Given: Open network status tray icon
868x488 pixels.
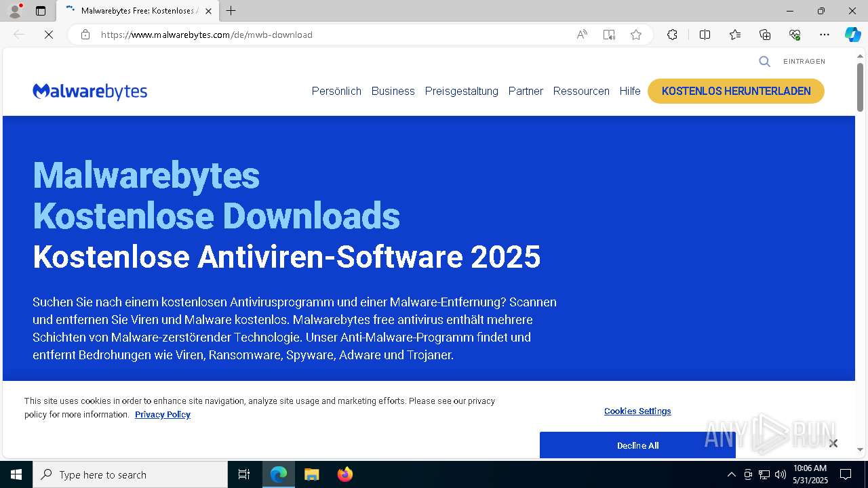Looking at the screenshot, I should pyautogui.click(x=764, y=474).
